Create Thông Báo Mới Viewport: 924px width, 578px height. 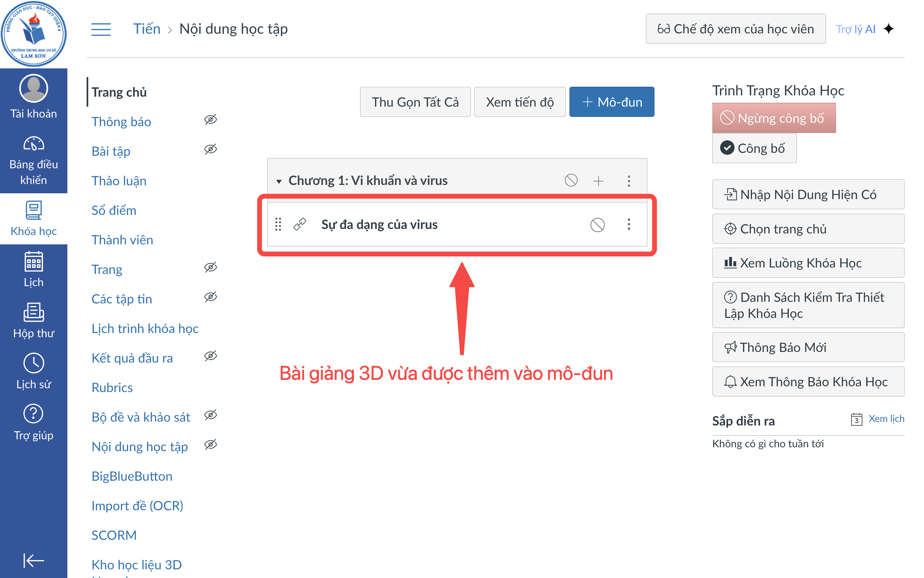[x=808, y=347]
